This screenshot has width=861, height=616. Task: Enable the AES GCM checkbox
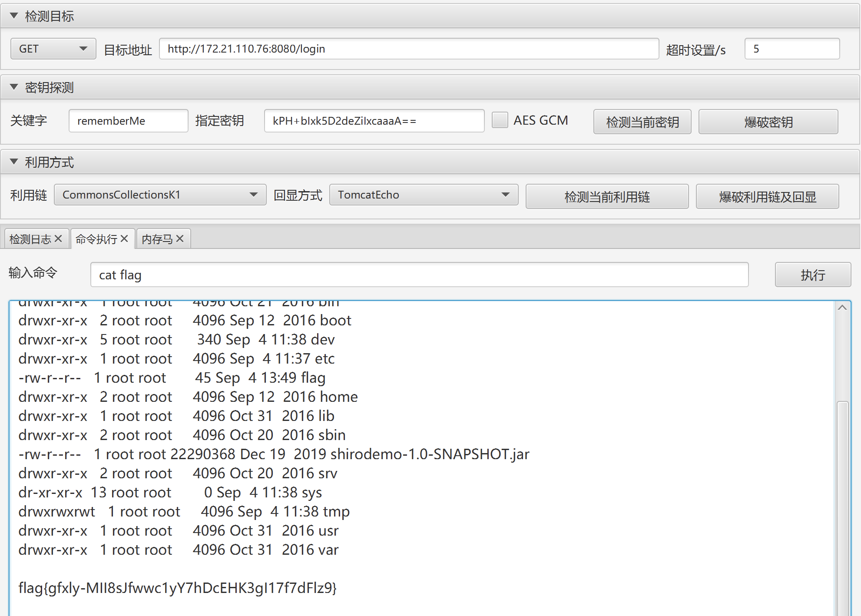tap(500, 120)
